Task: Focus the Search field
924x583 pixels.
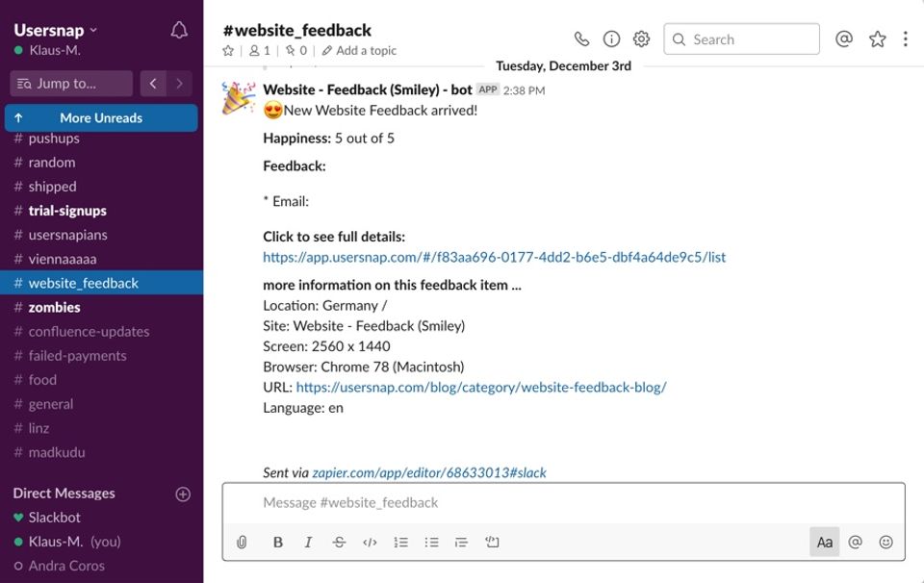Action: click(x=741, y=39)
